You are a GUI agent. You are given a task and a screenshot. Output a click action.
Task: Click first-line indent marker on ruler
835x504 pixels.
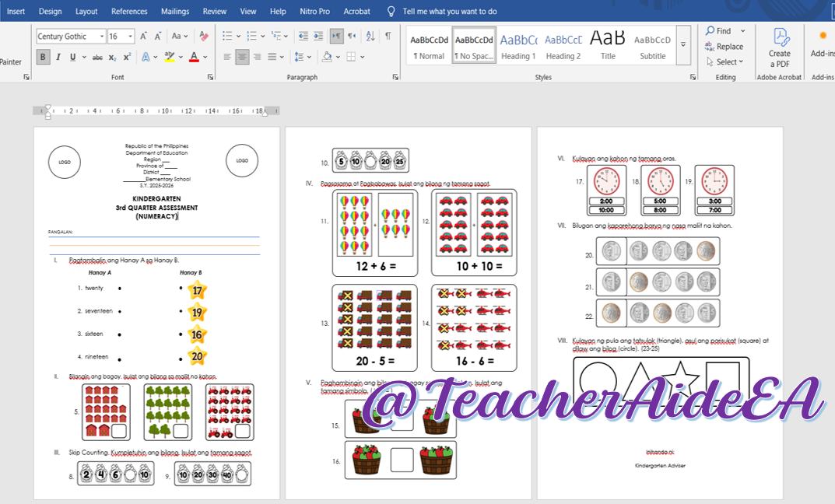47,108
